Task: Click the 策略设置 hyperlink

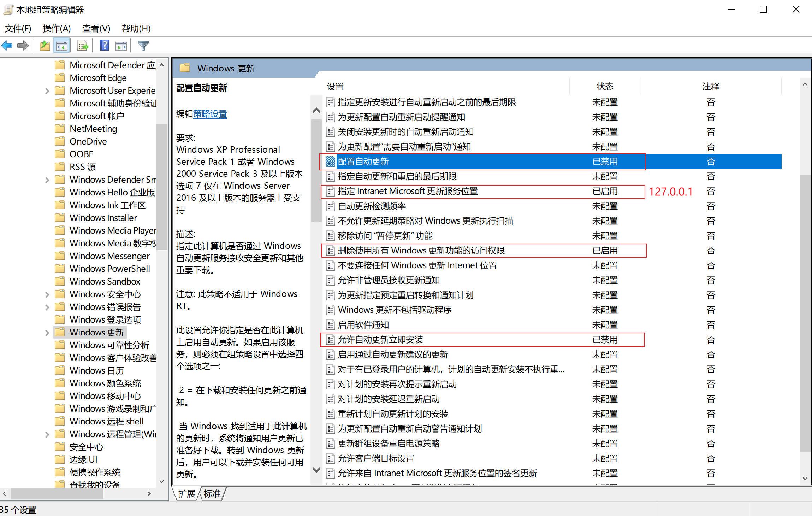Action: tap(210, 114)
